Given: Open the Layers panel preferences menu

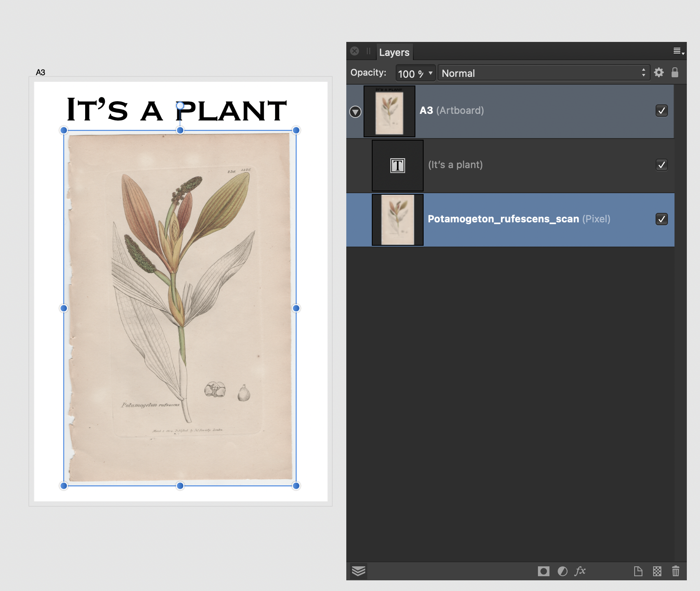Looking at the screenshot, I should click(678, 51).
